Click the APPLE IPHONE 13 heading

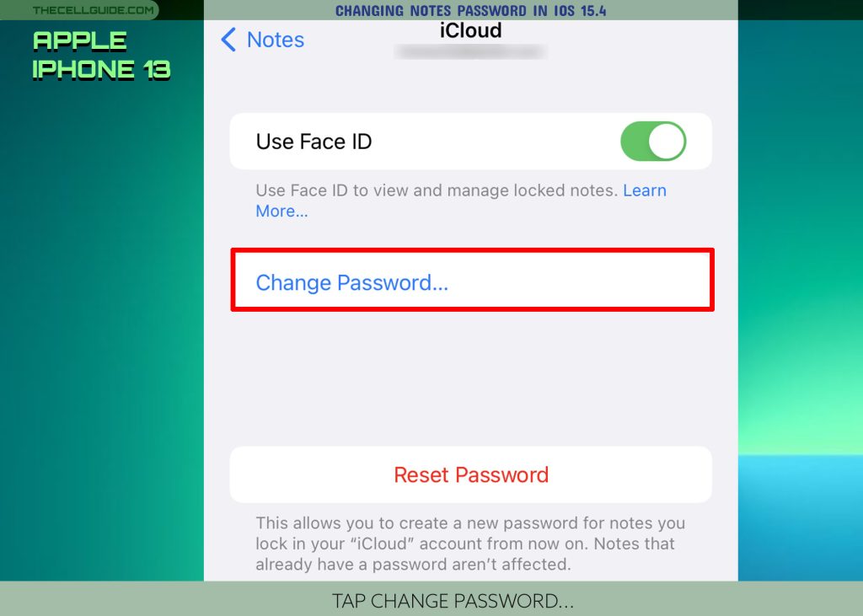click(101, 56)
